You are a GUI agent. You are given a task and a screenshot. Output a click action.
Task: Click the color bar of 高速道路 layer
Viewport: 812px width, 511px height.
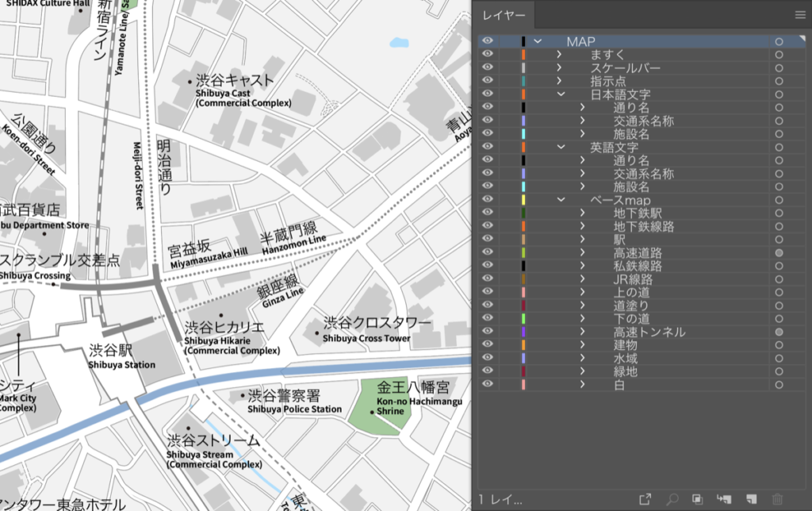(x=523, y=253)
